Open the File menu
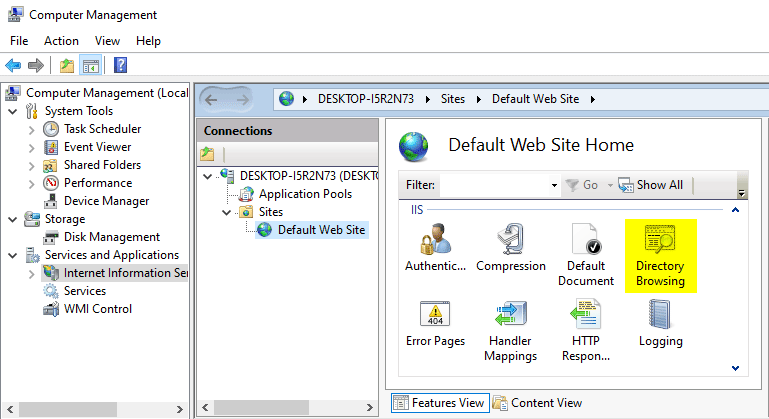The image size is (769, 419). coord(19,41)
